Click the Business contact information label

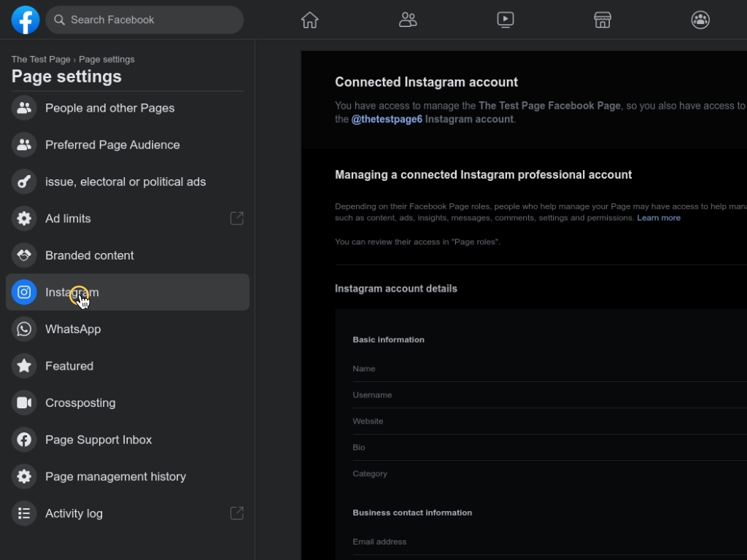tap(412, 513)
